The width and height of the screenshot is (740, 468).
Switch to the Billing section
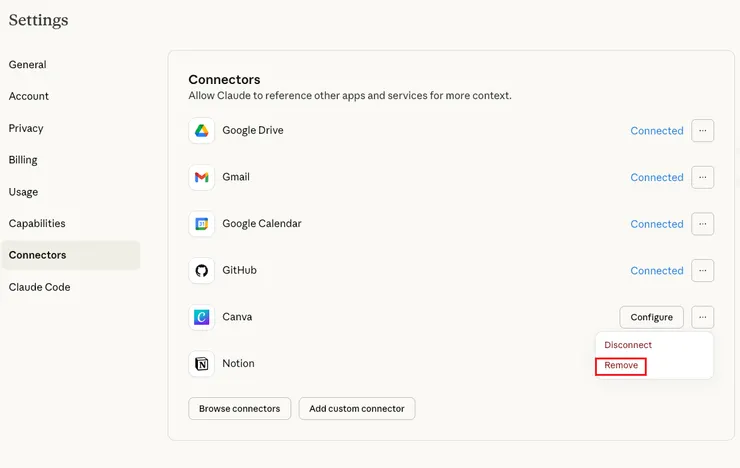tap(23, 160)
